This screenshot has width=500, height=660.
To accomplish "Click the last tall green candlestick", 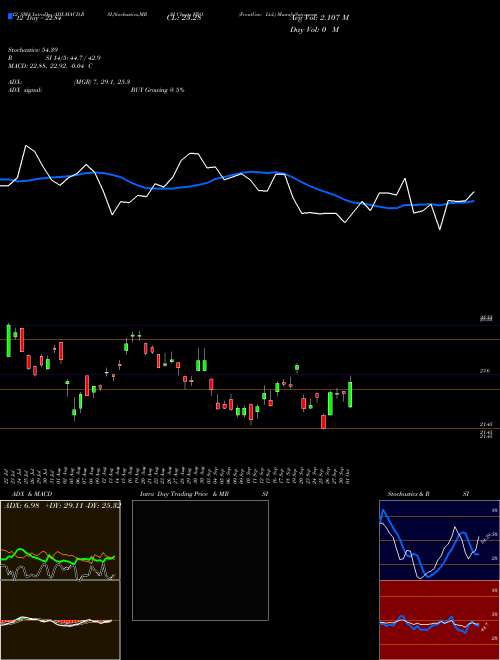I will pyautogui.click(x=350, y=394).
